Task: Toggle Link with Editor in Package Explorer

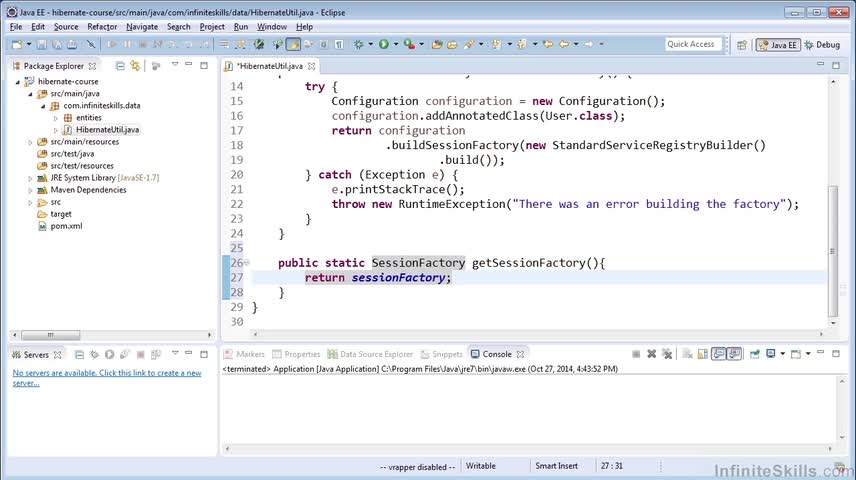Action: pos(135,66)
